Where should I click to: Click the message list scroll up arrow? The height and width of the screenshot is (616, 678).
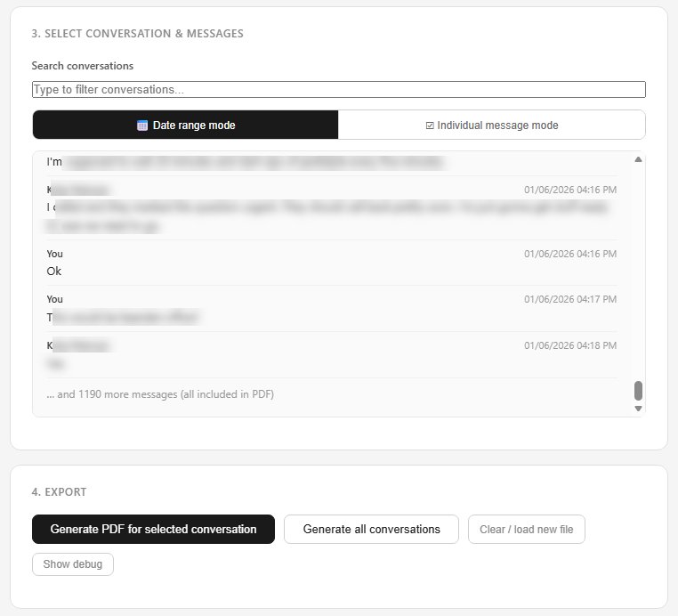638,159
